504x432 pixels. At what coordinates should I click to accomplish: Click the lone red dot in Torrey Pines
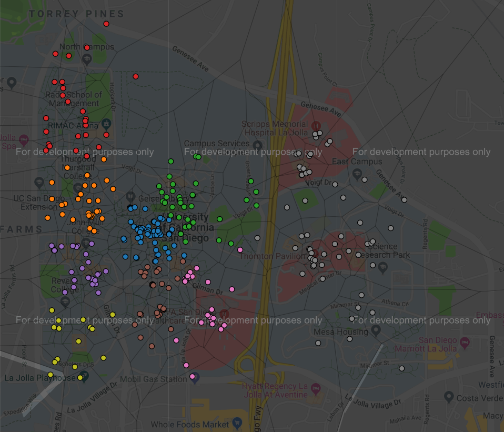(x=106, y=23)
